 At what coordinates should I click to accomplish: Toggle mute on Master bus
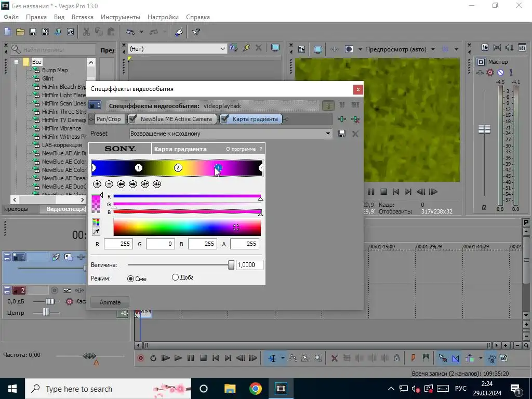click(x=501, y=72)
